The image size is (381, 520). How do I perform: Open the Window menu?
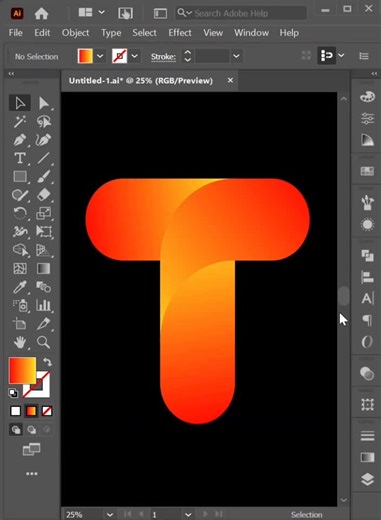[251, 33]
